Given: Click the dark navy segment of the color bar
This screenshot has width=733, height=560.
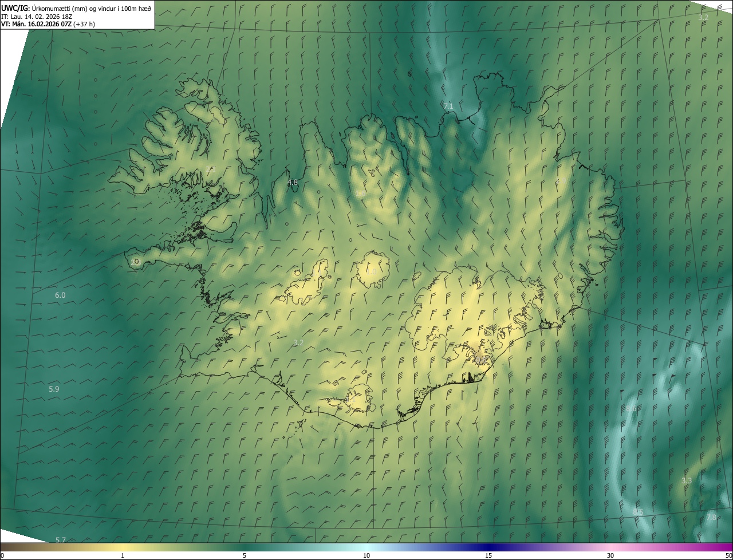Looking at the screenshot, I should (x=488, y=547).
